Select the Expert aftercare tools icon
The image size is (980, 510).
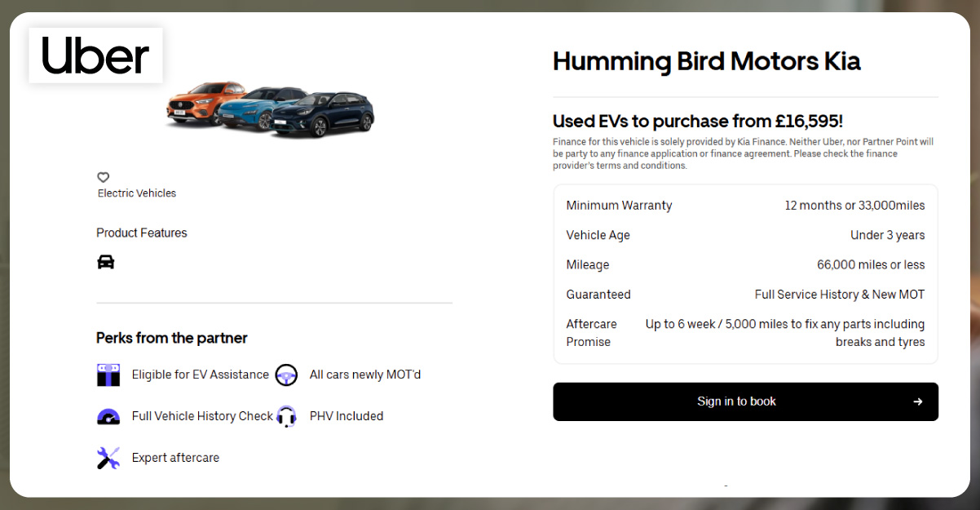point(107,458)
